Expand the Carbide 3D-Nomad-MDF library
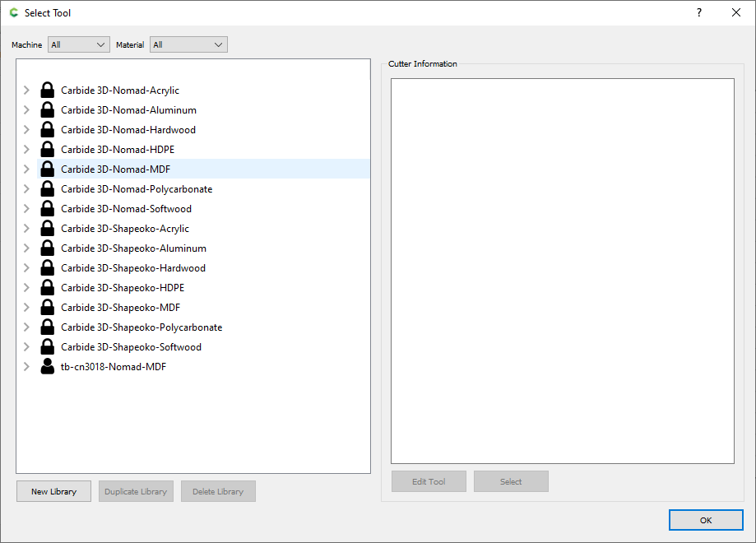Image resolution: width=756 pixels, height=543 pixels. coord(26,169)
